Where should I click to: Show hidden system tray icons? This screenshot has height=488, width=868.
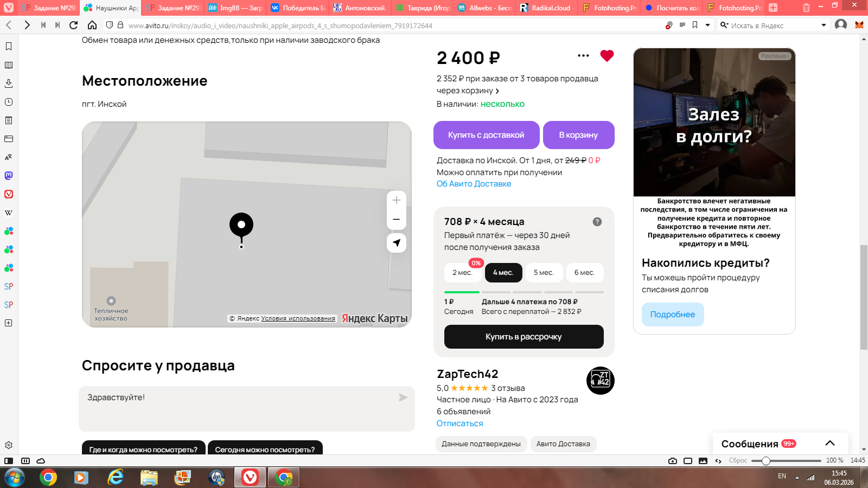[x=797, y=478]
